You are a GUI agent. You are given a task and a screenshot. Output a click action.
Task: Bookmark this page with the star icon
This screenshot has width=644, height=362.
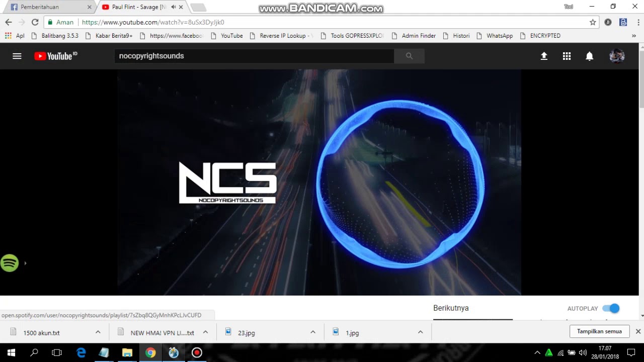click(x=593, y=22)
